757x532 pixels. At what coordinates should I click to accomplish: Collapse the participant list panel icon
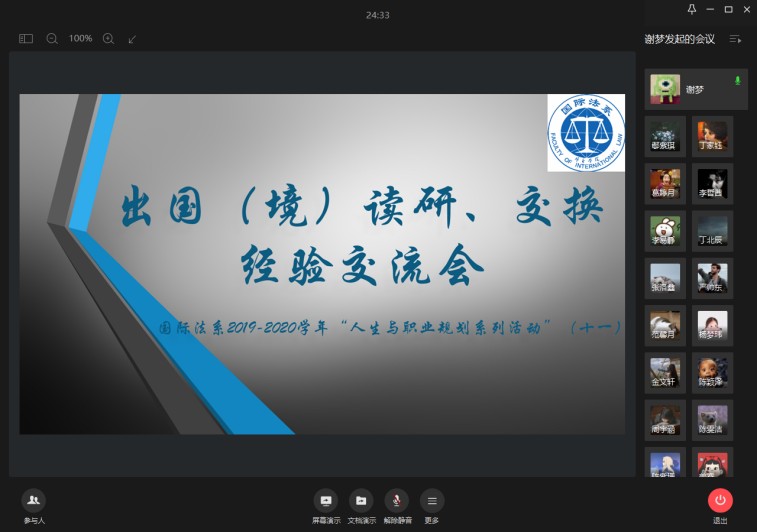pos(735,39)
